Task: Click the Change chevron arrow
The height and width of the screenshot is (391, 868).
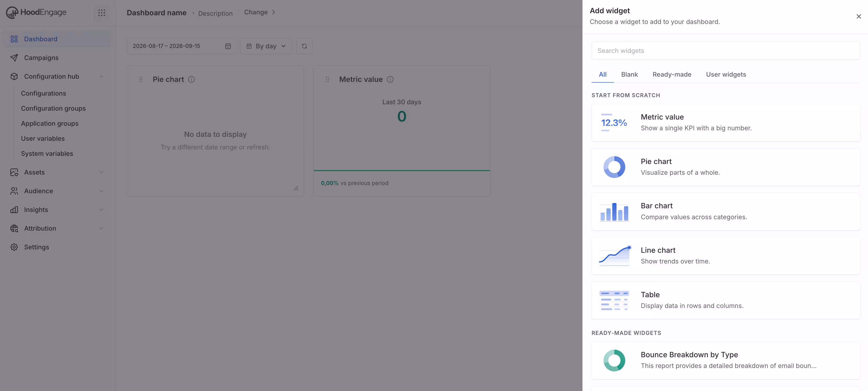Action: [x=274, y=13]
